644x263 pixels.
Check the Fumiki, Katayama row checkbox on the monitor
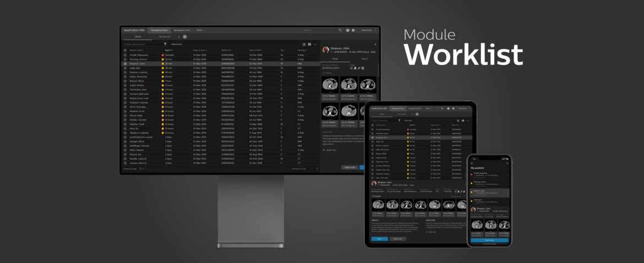[x=125, y=55]
